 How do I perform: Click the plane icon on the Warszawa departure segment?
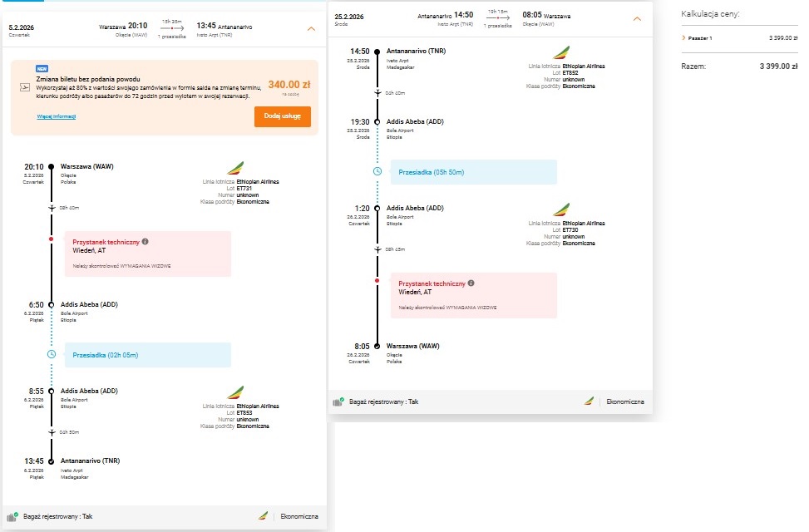tap(52, 208)
